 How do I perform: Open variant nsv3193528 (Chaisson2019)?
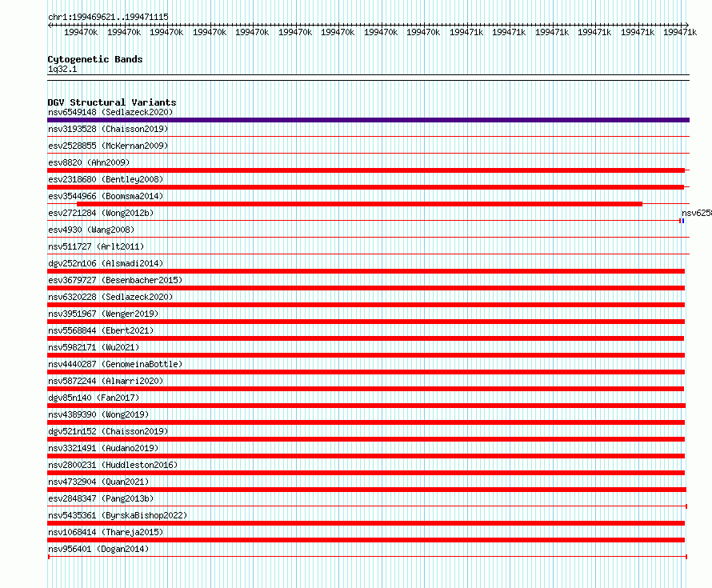108,129
